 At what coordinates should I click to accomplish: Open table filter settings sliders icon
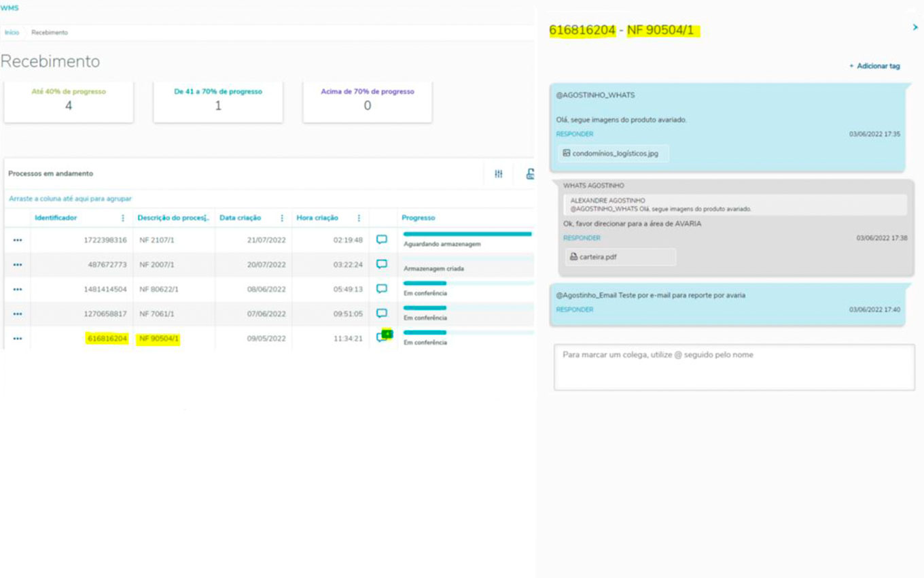click(499, 174)
